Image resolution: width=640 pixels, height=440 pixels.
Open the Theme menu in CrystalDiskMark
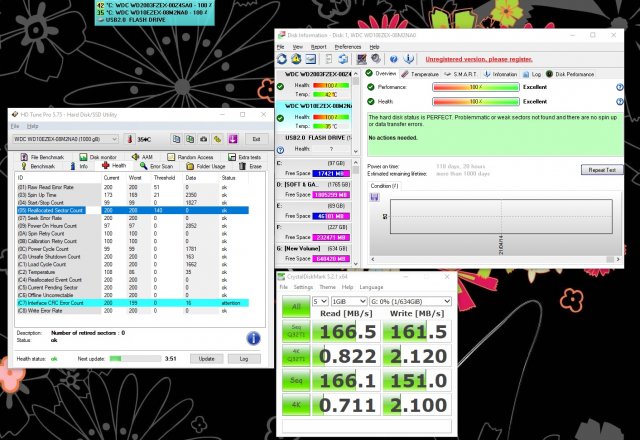point(327,286)
